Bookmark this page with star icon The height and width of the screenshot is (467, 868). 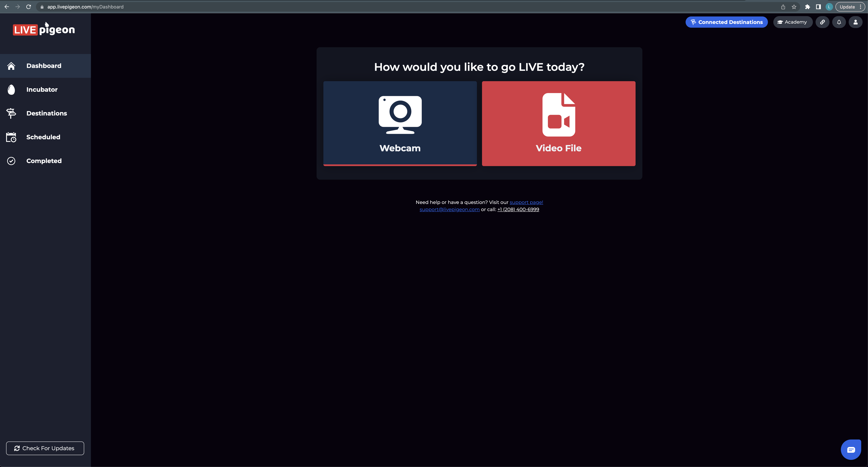[794, 7]
